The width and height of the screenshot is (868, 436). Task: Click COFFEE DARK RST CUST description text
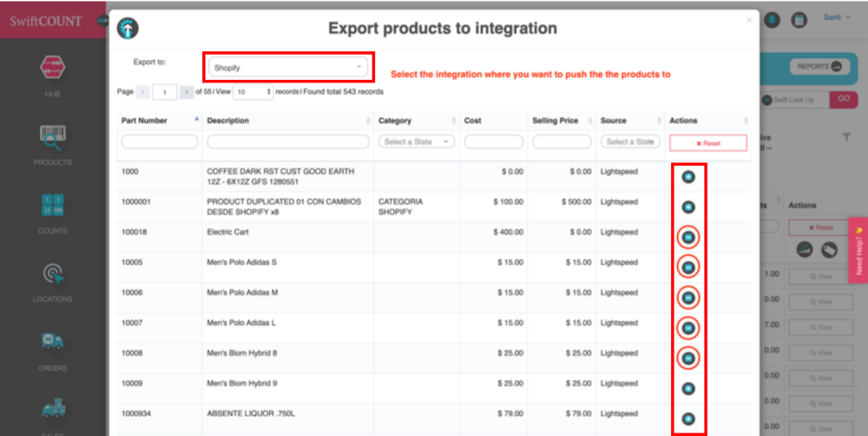point(280,176)
